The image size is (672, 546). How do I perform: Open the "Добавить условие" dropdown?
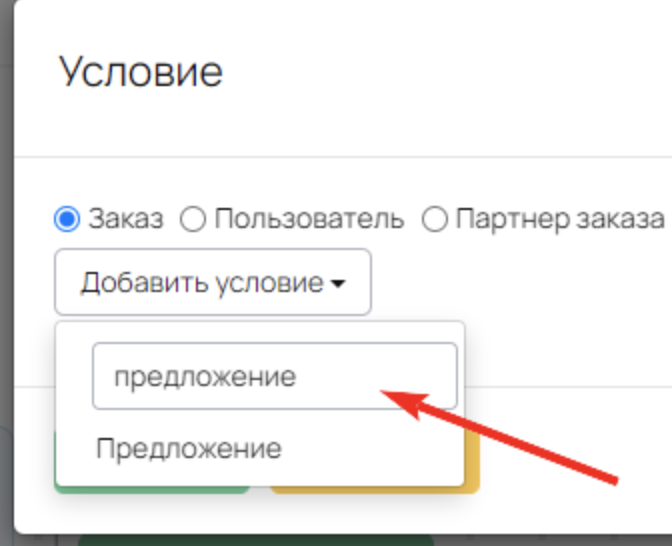pyautogui.click(x=213, y=283)
